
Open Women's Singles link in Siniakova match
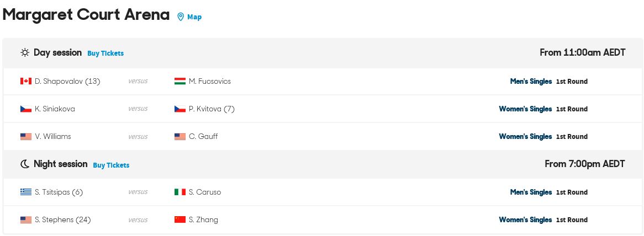tap(525, 109)
